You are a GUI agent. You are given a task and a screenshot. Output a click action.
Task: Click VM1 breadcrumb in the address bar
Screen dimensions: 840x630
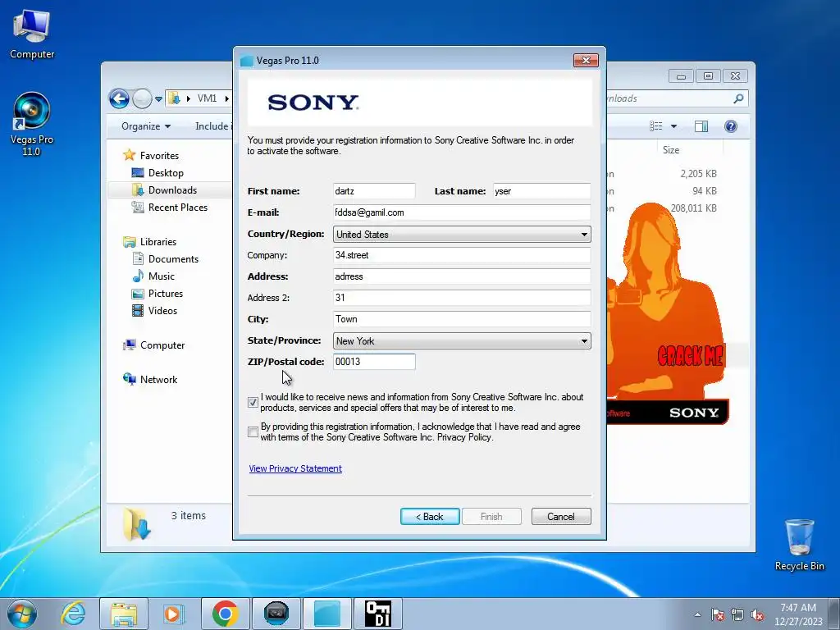(x=207, y=98)
